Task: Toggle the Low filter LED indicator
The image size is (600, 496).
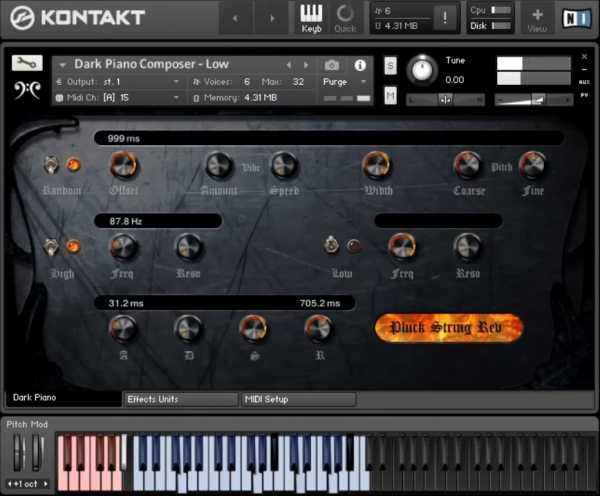Action: pyautogui.click(x=354, y=245)
